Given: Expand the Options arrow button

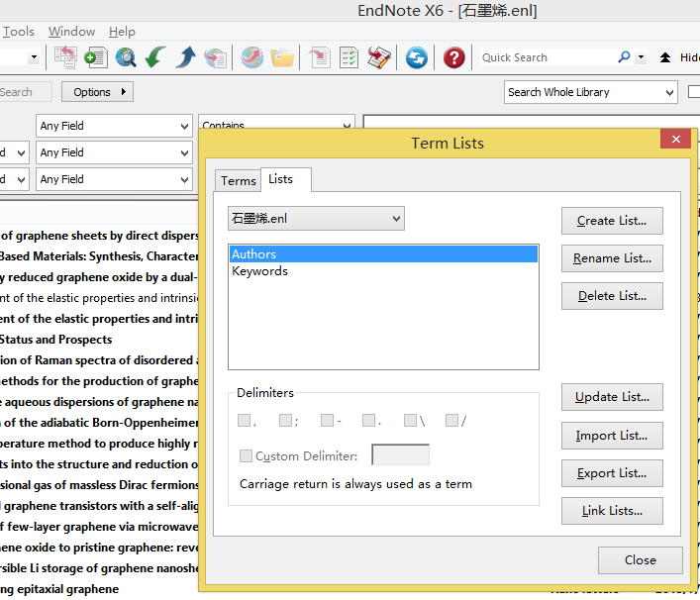Looking at the screenshot, I should [97, 92].
